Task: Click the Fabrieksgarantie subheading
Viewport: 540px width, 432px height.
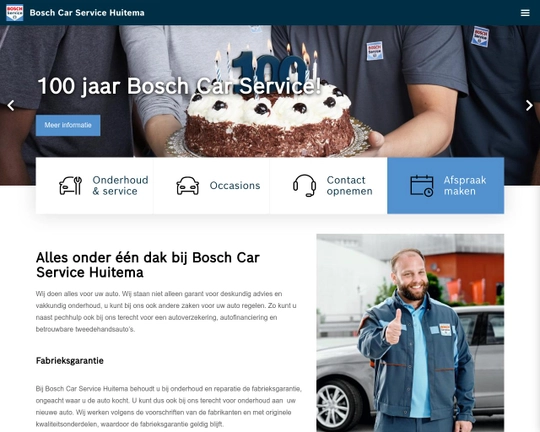Action: [x=70, y=361]
